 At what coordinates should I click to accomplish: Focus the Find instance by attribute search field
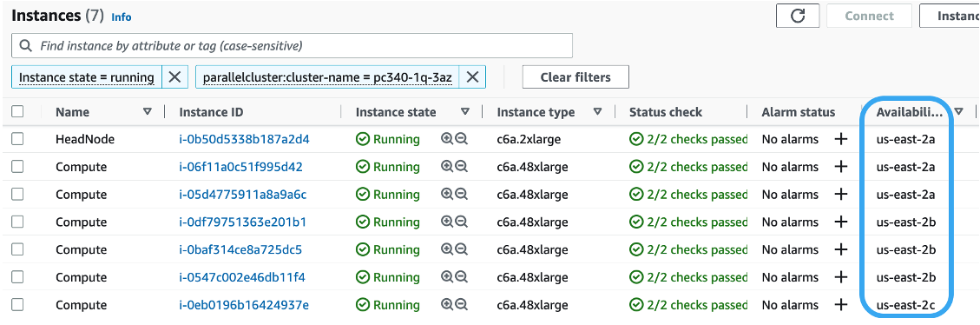[x=292, y=46]
